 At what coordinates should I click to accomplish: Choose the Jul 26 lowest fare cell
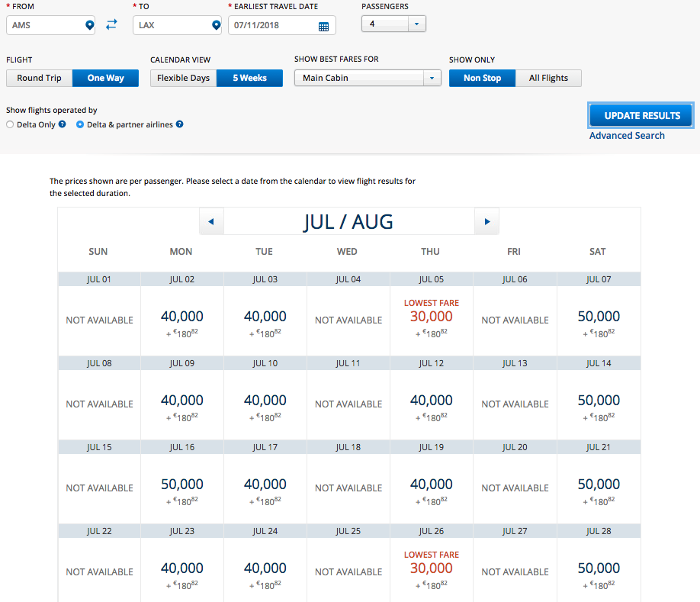(431, 568)
